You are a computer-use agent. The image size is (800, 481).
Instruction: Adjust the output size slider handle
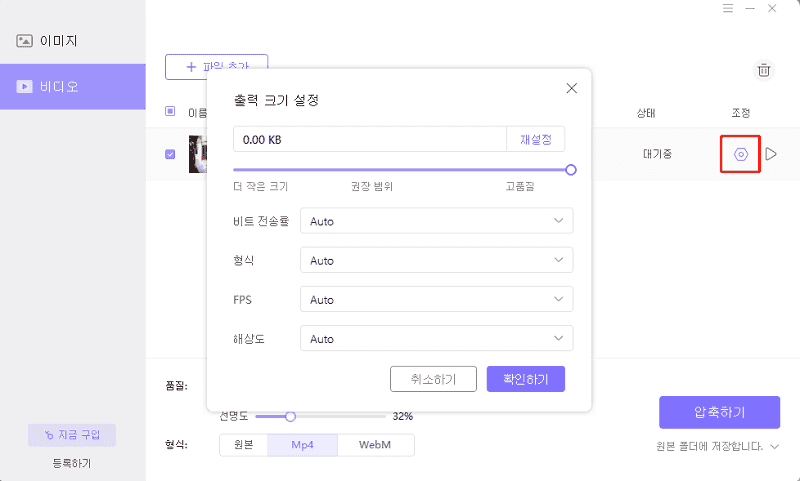(571, 170)
